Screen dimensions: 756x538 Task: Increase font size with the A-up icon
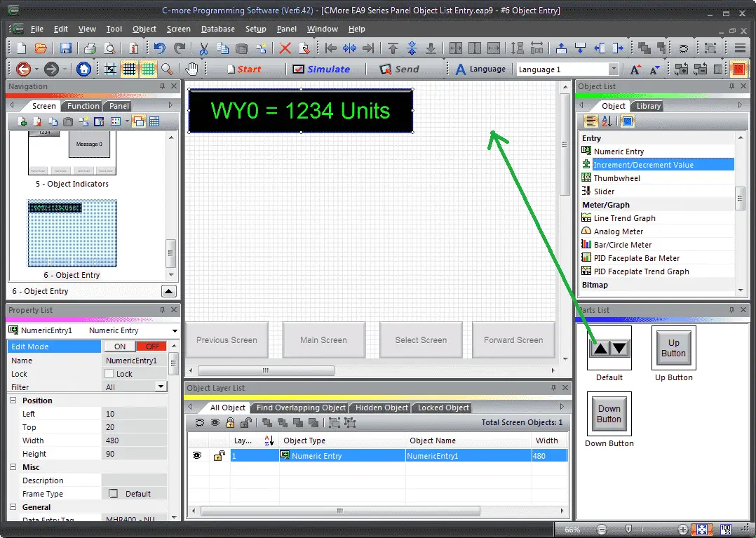[635, 69]
